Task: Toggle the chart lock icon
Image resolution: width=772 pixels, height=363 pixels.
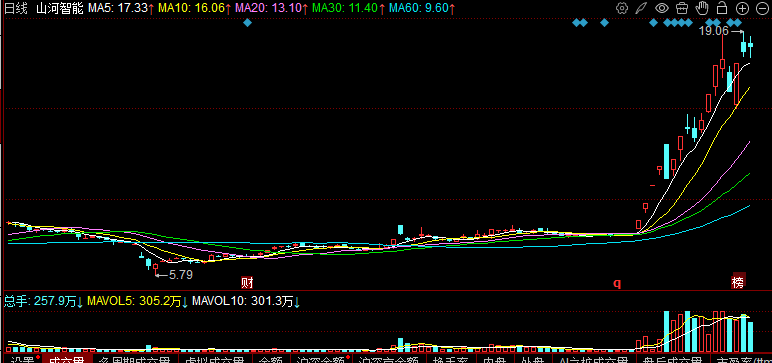Action: click(x=722, y=8)
